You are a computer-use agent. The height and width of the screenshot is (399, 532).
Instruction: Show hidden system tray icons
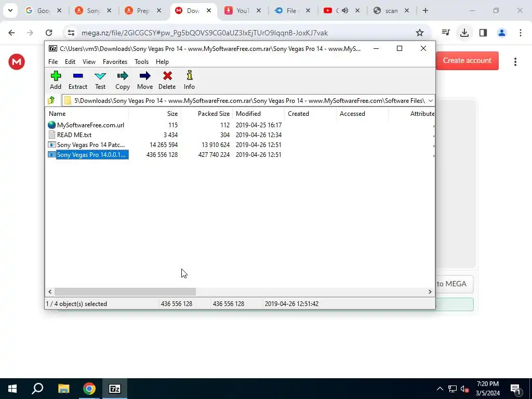[440, 389]
